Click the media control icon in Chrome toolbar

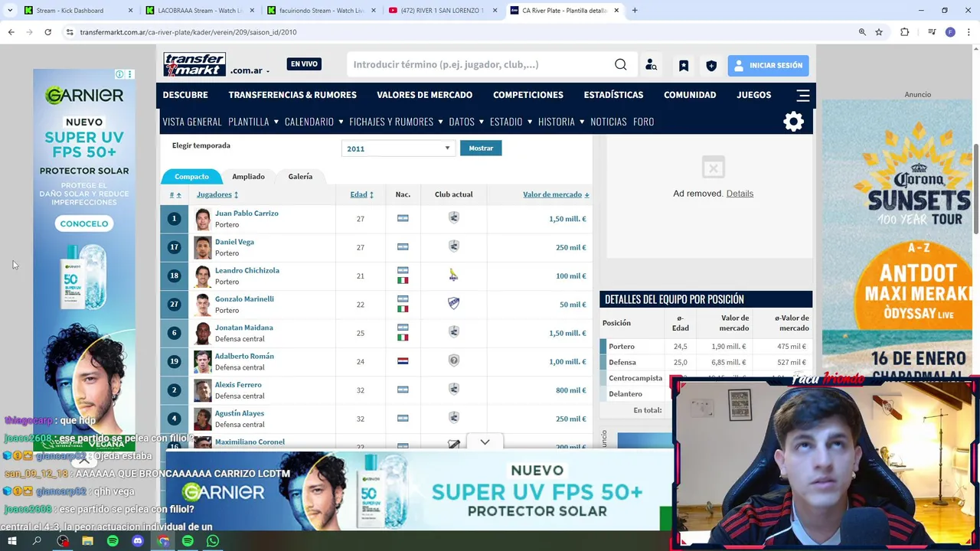tap(931, 32)
